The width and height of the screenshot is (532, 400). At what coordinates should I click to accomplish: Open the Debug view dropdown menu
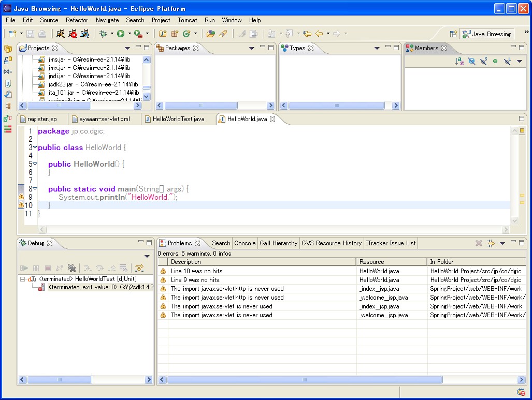pyautogui.click(x=147, y=256)
